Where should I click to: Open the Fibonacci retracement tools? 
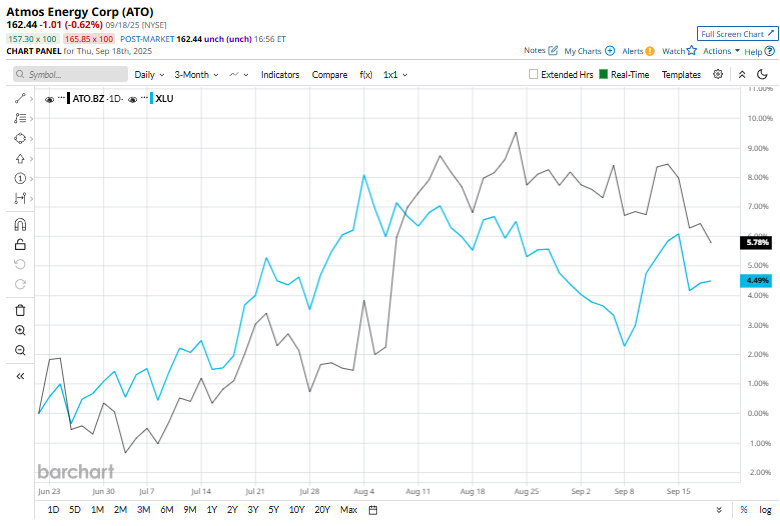[20, 118]
